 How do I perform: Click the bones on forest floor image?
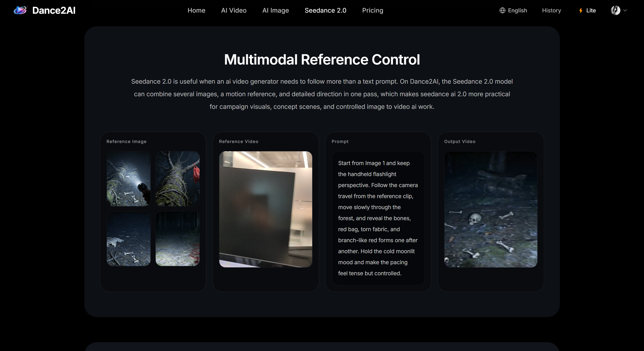[x=128, y=239]
